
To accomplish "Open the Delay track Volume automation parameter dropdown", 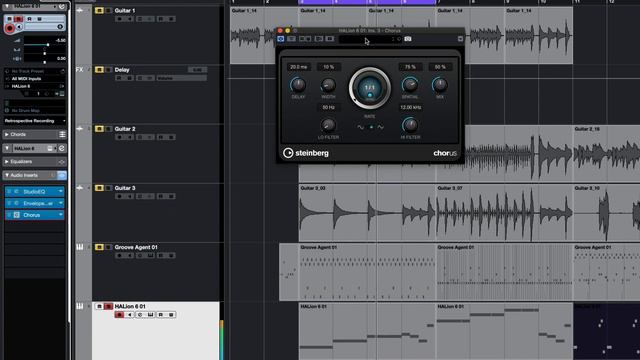I will click(181, 78).
